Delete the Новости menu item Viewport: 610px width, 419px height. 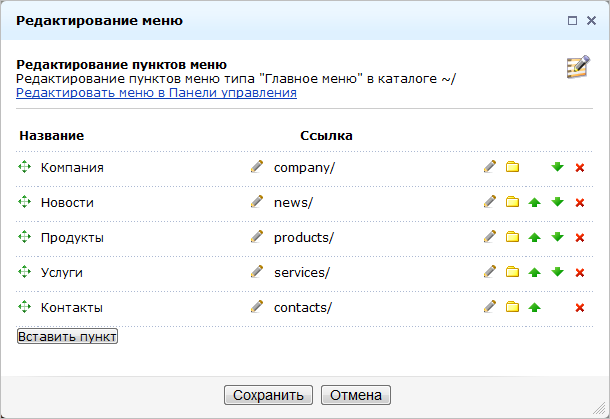coord(580,203)
